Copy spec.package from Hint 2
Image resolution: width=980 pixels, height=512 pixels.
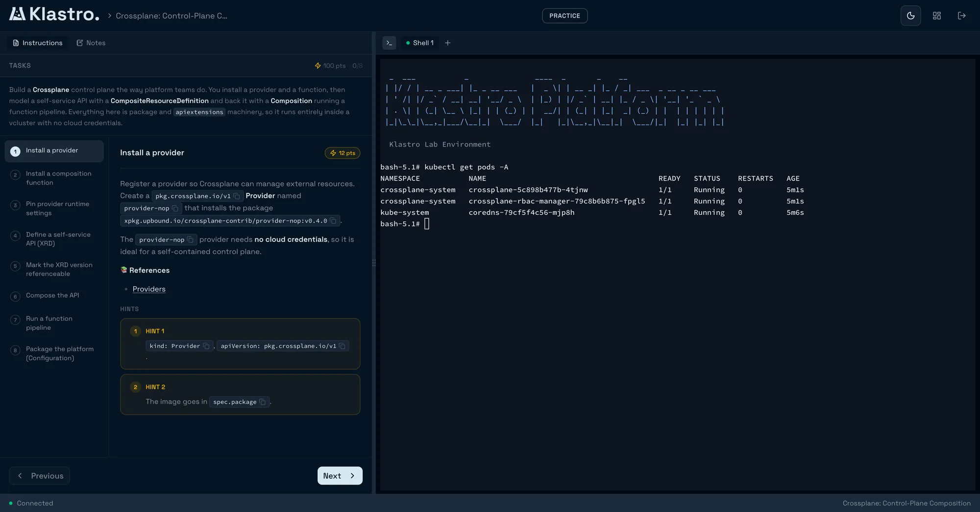(263, 402)
